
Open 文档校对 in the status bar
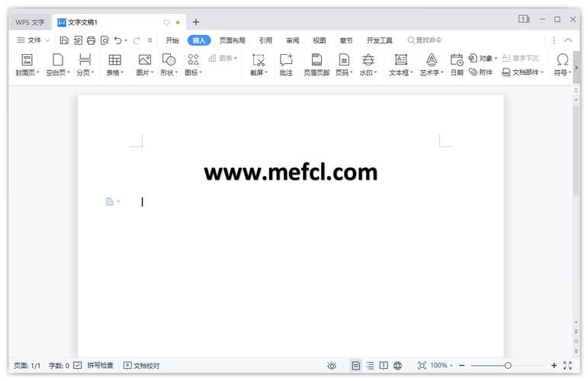click(141, 365)
